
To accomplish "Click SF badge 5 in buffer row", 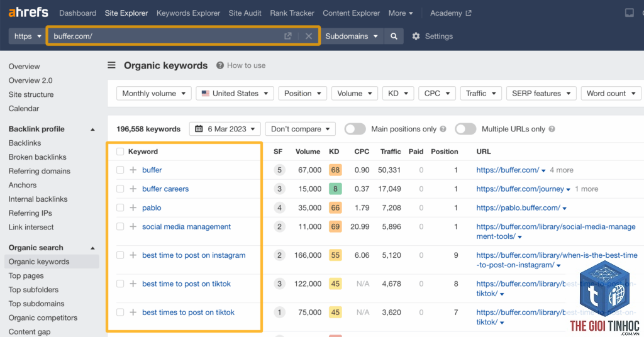I will (279, 170).
